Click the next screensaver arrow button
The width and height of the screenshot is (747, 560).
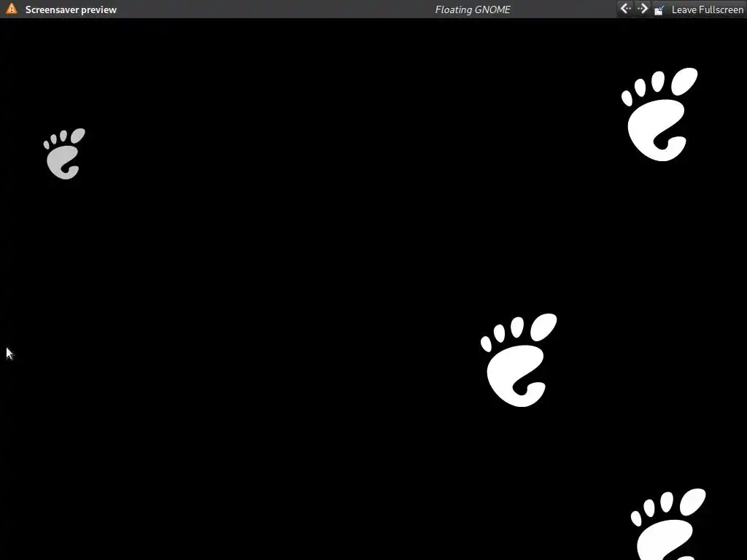(642, 9)
